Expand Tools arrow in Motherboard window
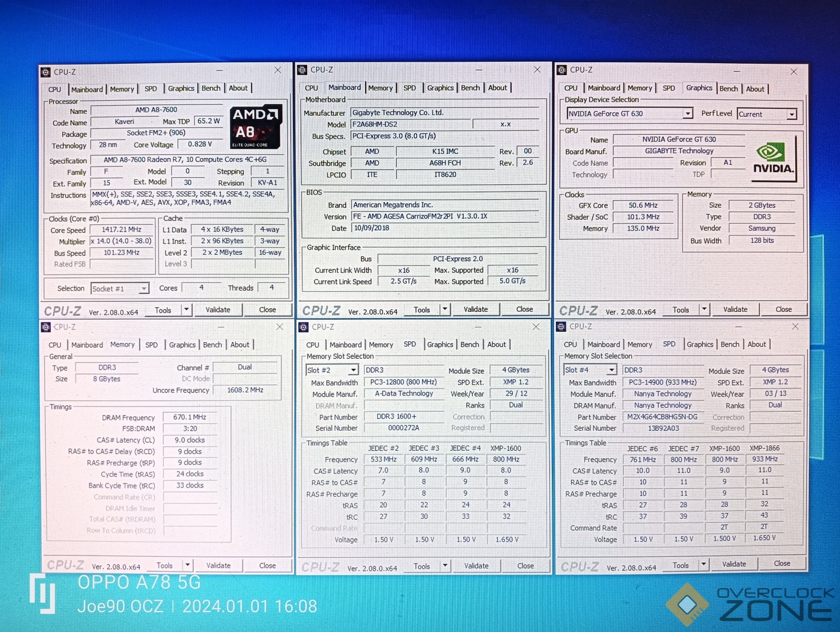 (x=445, y=309)
